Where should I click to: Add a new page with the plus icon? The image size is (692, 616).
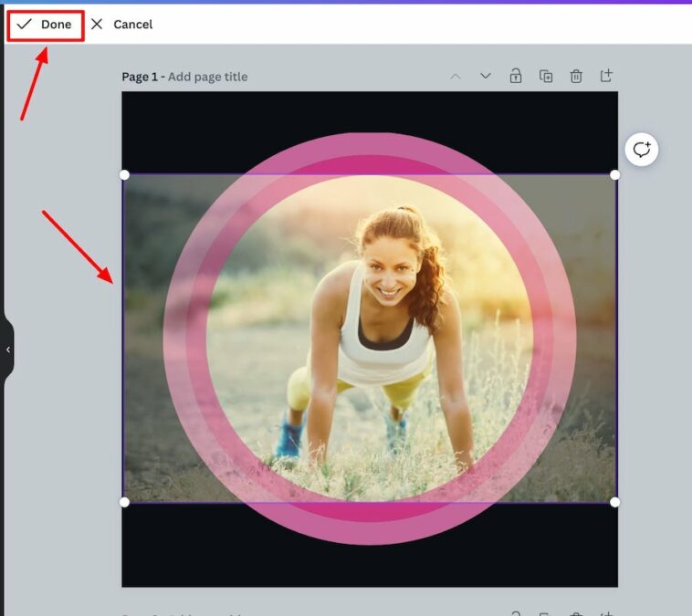point(606,77)
